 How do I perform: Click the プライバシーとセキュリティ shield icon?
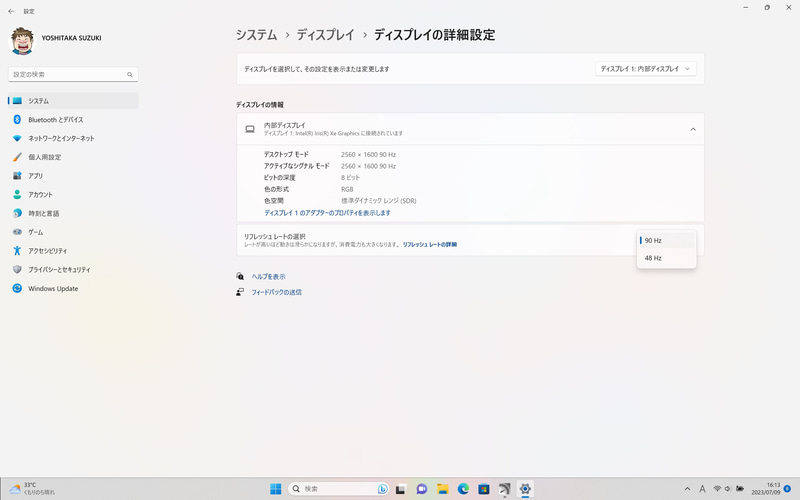coord(17,269)
